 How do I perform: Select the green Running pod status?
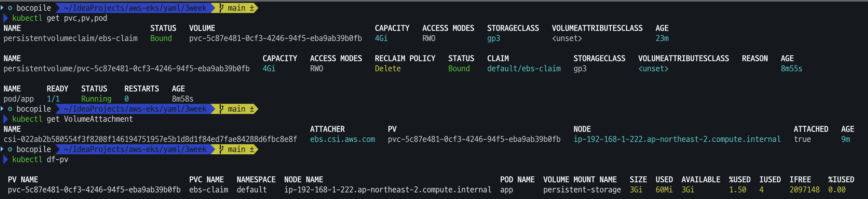[x=96, y=99]
